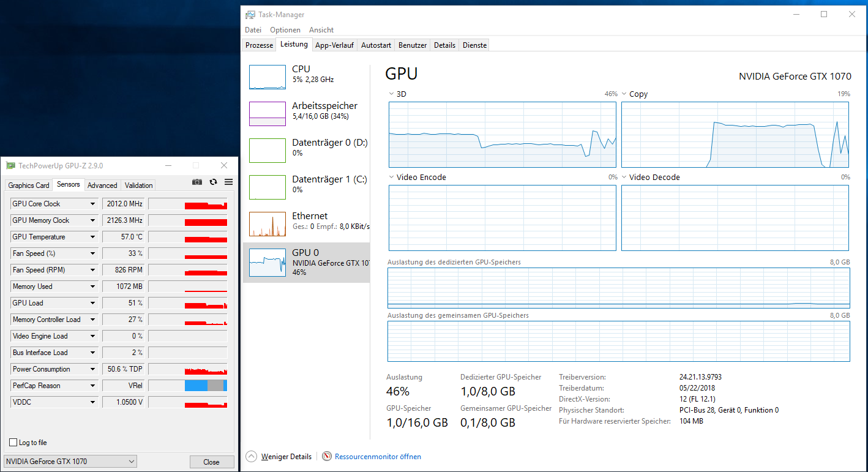The image size is (868, 472).
Task: Open GPU Temperature sensor dropdown
Action: [92, 237]
